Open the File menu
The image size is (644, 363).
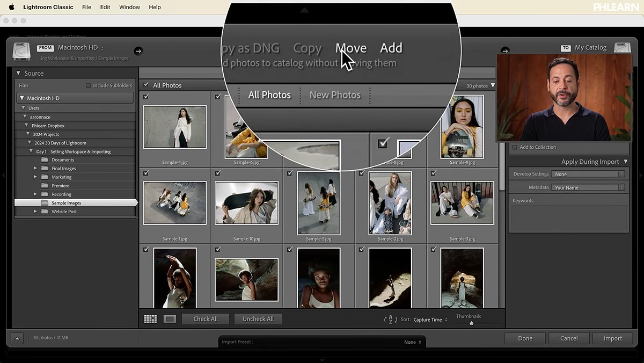[x=86, y=7]
